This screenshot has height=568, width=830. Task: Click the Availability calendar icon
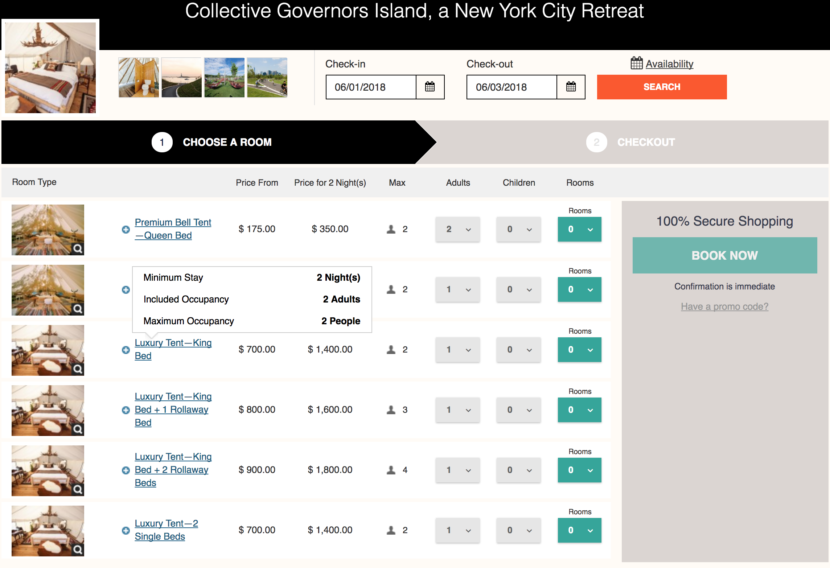[637, 64]
